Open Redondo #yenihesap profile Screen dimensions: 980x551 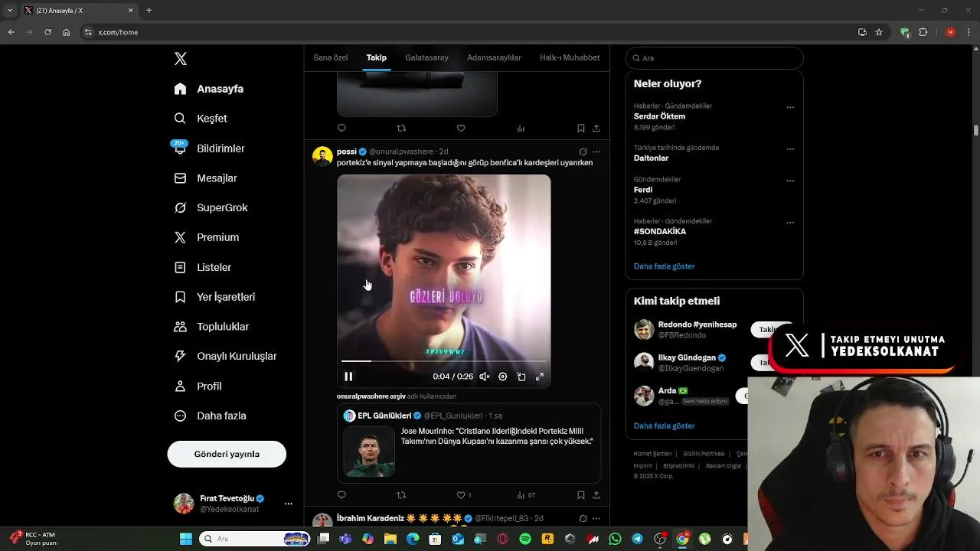click(x=697, y=324)
